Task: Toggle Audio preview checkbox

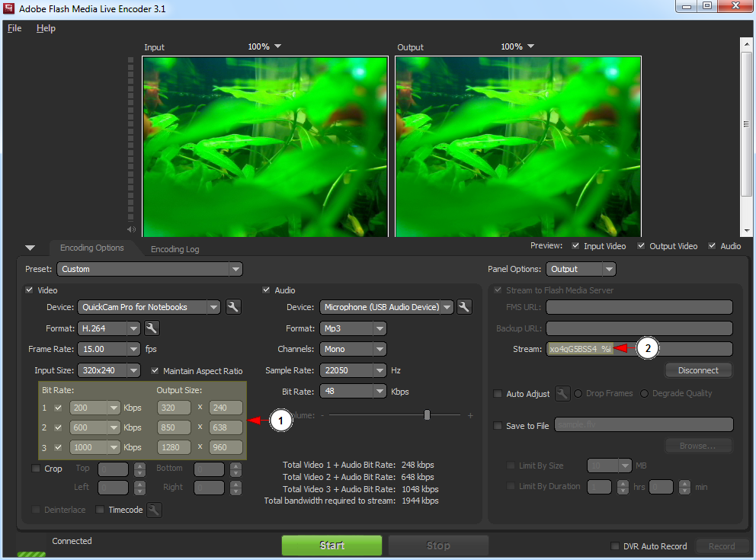Action: pos(712,246)
